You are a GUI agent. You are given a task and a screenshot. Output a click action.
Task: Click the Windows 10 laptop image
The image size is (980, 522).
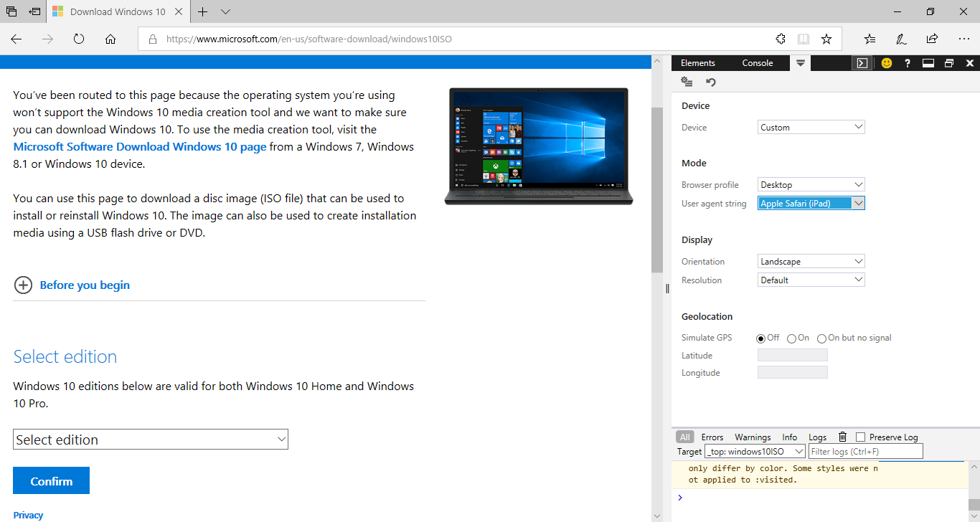pyautogui.click(x=539, y=146)
